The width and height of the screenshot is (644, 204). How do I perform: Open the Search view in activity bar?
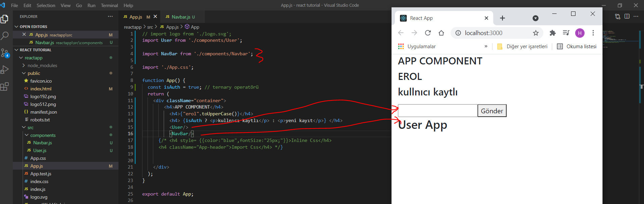[5, 36]
